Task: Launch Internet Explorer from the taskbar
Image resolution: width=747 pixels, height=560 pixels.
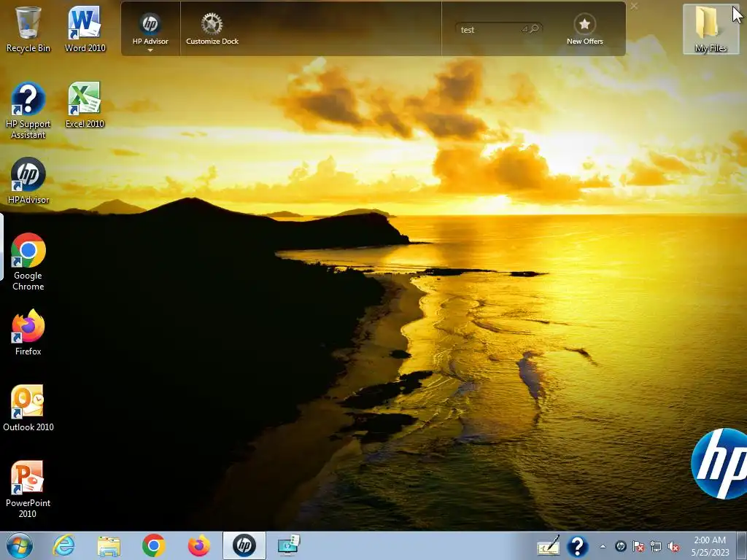Action: pos(64,545)
